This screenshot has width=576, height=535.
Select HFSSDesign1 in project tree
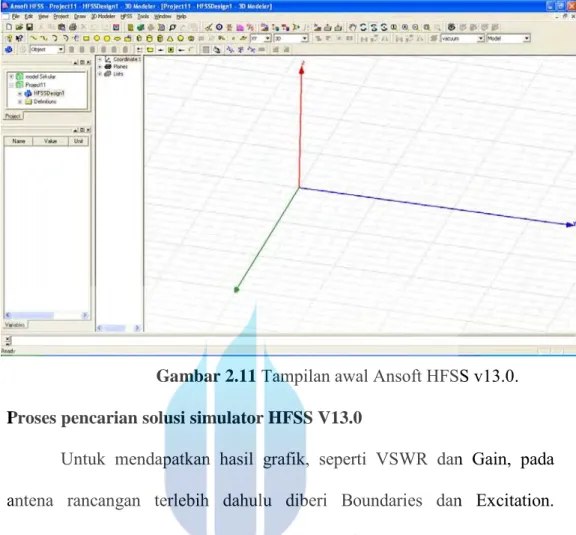pos(49,93)
